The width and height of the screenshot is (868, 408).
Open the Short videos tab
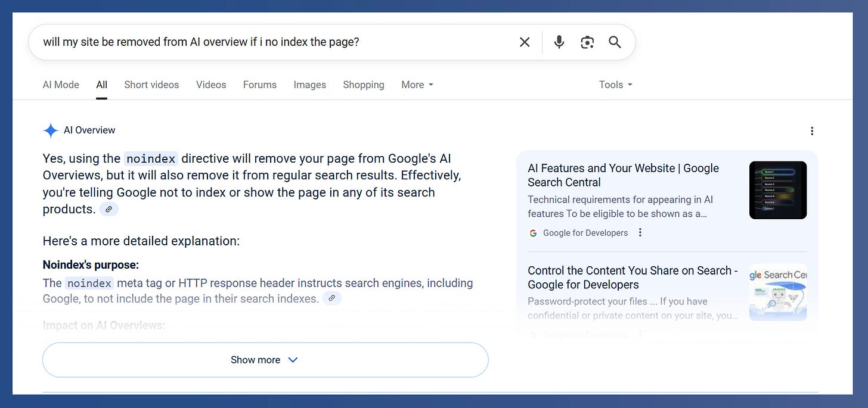(151, 85)
